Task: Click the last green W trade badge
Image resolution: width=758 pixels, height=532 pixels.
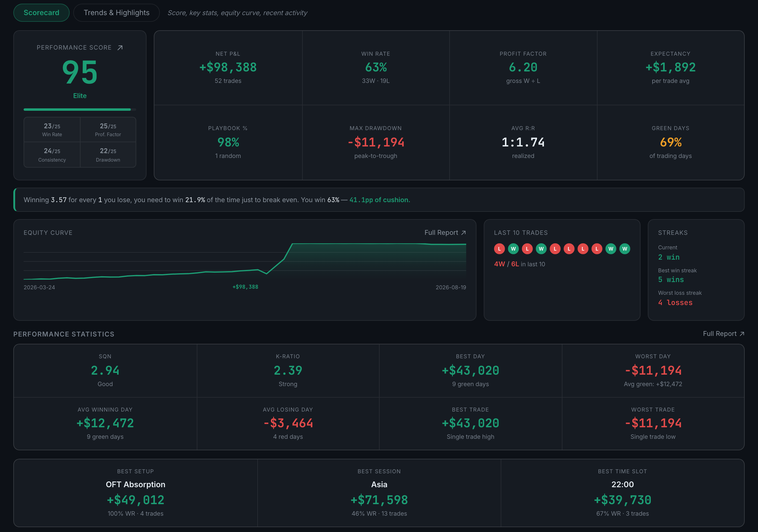Action: (x=625, y=249)
